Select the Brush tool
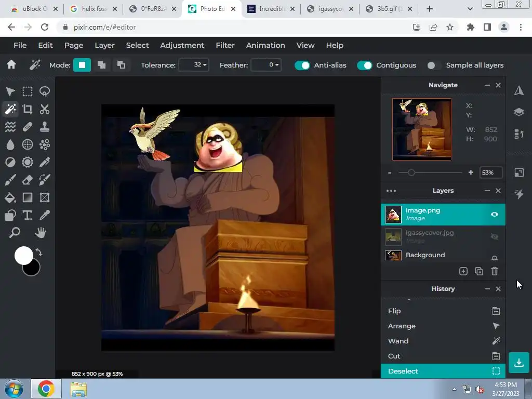 (x=10, y=180)
